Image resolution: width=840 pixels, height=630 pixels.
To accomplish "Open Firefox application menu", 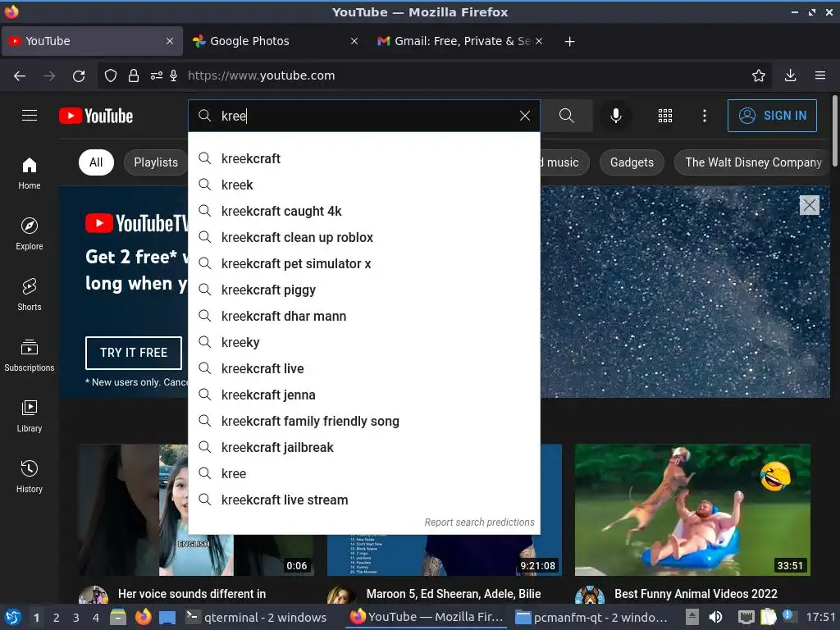I will (820, 75).
